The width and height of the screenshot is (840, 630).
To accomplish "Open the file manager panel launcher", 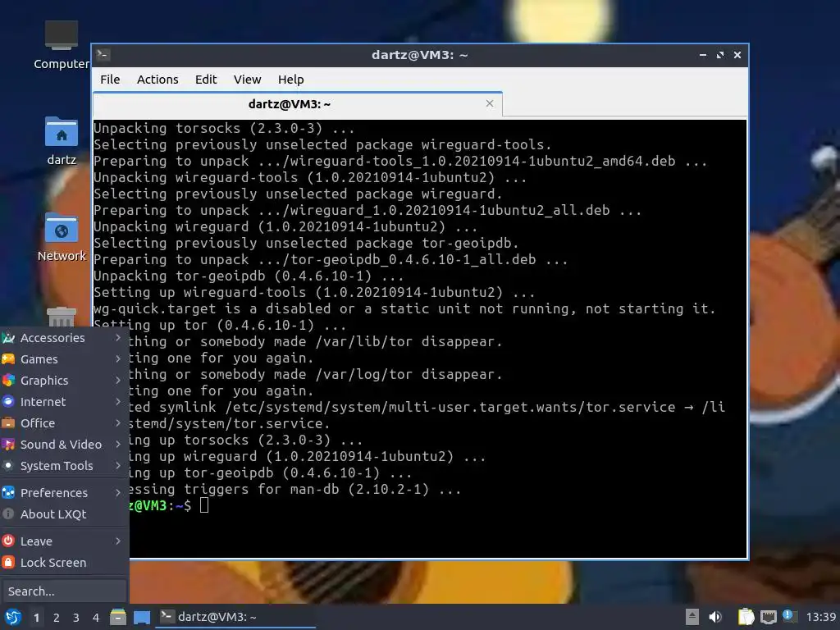I will click(118, 617).
